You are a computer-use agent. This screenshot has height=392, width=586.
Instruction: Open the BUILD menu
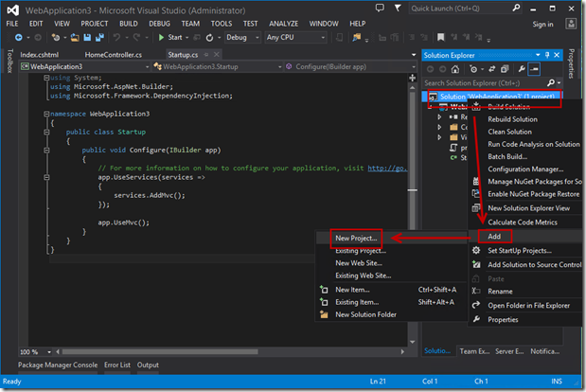129,24
